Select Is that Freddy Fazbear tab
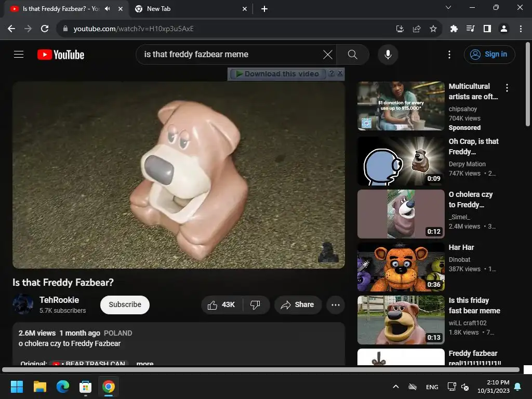Viewport: 532px width, 399px height. 61,9
